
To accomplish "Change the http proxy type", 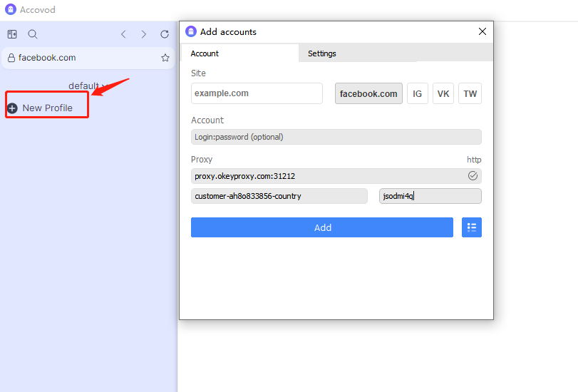I will 474,160.
